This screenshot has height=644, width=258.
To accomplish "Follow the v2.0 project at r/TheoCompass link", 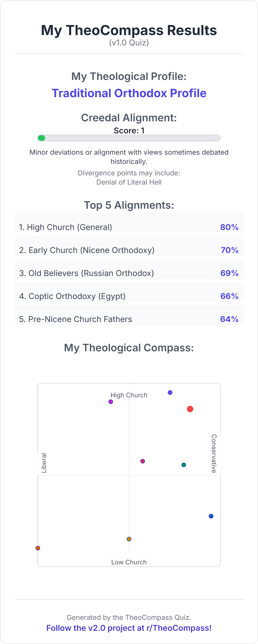I will pos(129,628).
